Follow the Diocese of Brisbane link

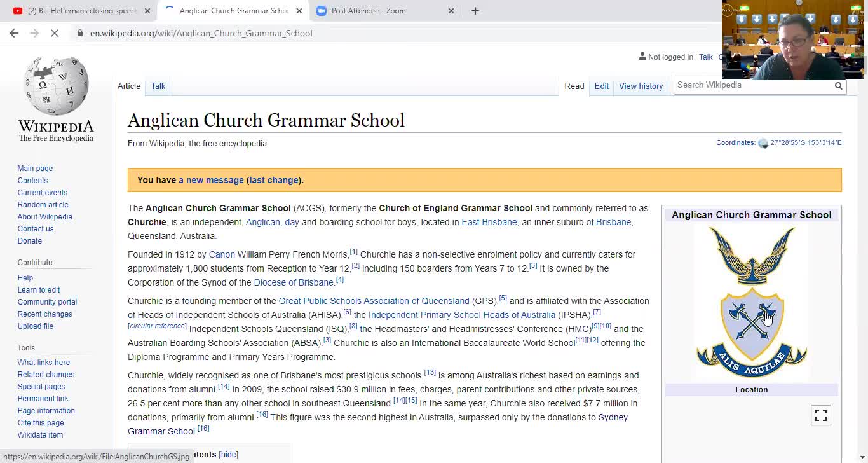pos(294,282)
